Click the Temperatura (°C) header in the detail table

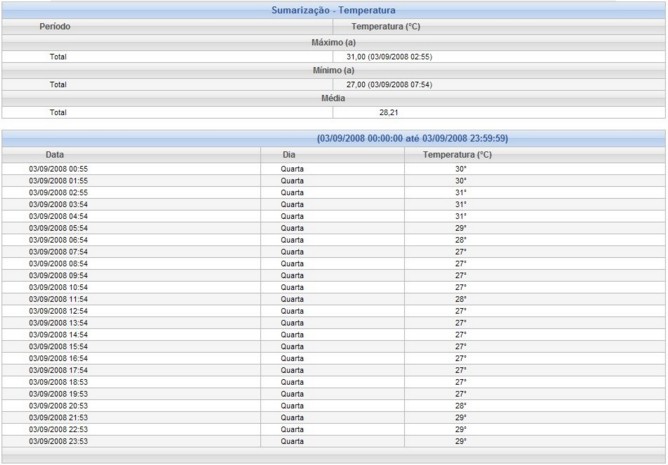coord(457,155)
